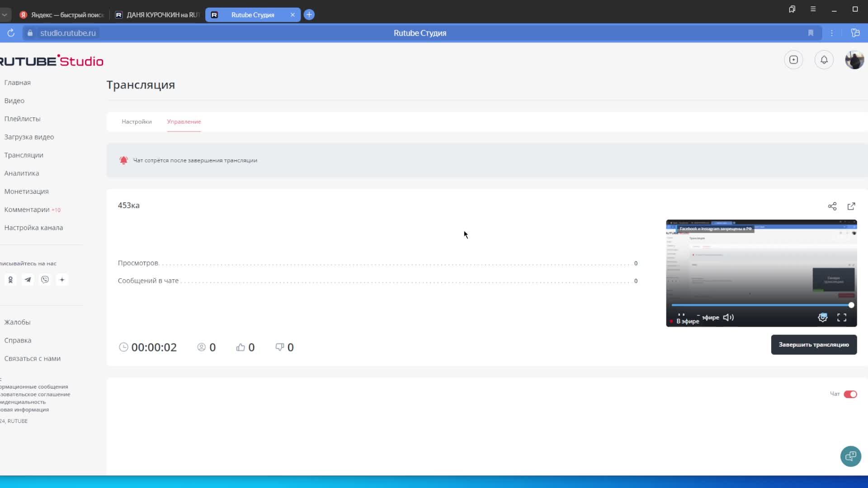
Task: Open Аналитика in the sidebar
Action: [x=22, y=173]
